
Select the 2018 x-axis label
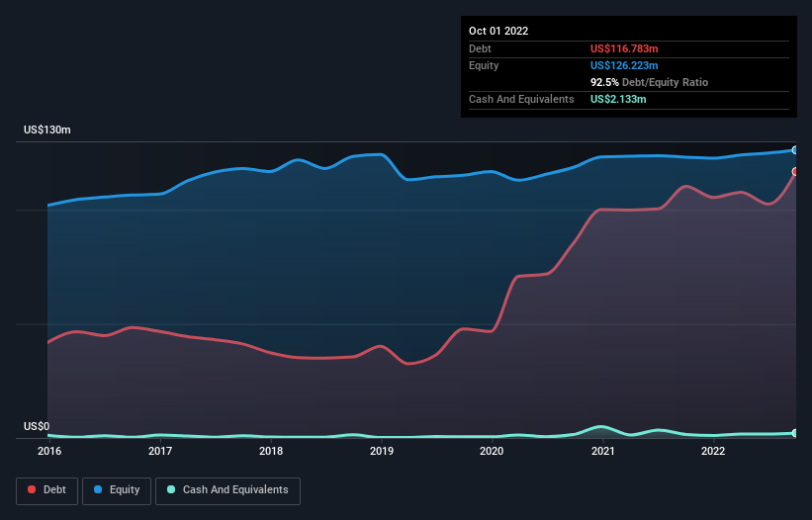pos(271,451)
